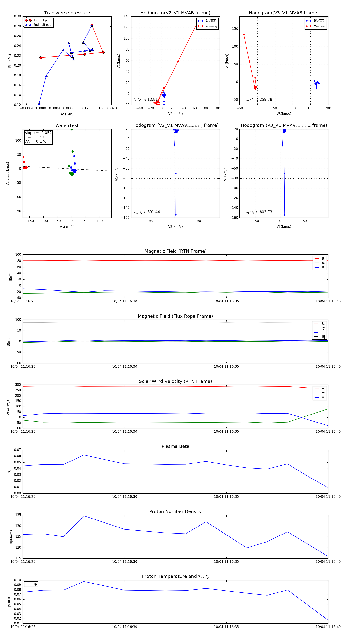Click the Solar Wind Velocity (RTN Frame) title
The width and height of the screenshot is (351, 644).
(175, 381)
